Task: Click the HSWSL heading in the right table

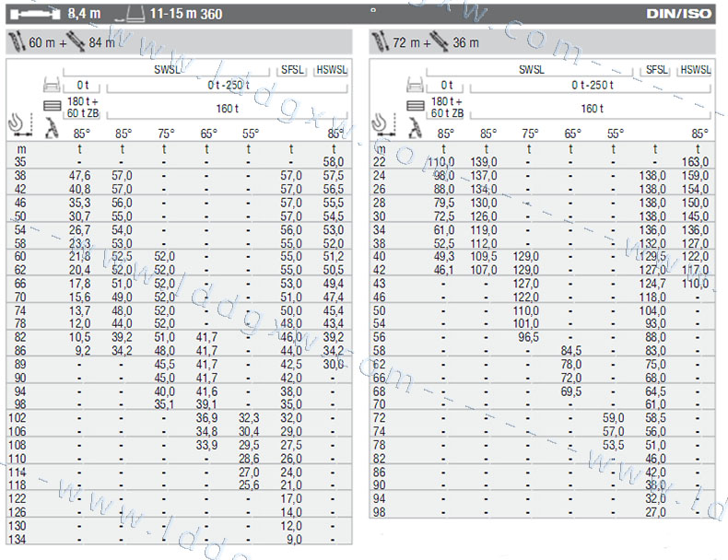Action: click(695, 70)
